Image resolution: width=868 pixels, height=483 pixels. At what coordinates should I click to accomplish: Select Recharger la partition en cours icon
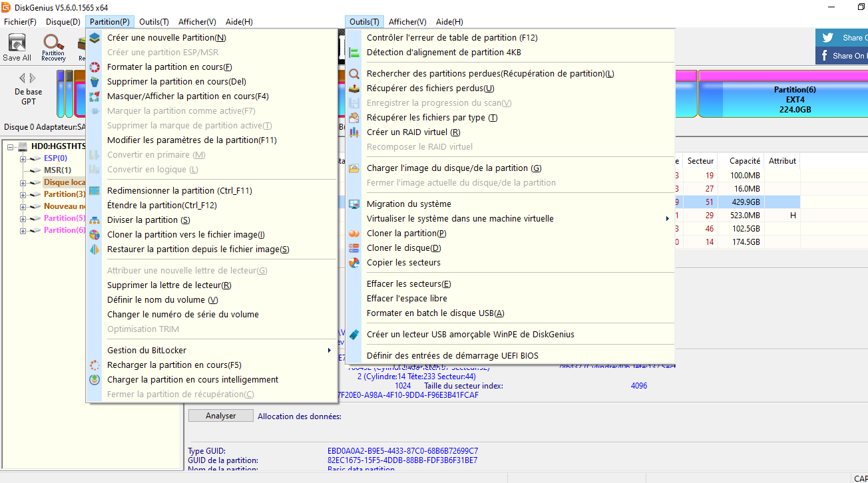point(95,365)
